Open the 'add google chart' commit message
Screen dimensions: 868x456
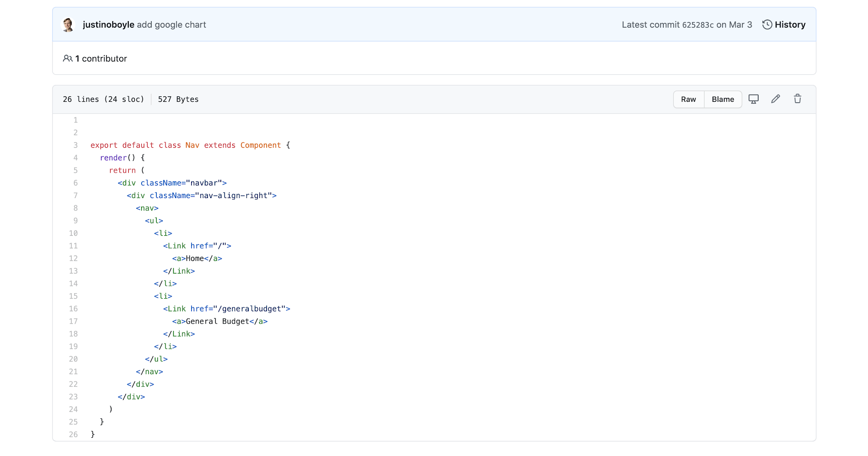pos(171,25)
